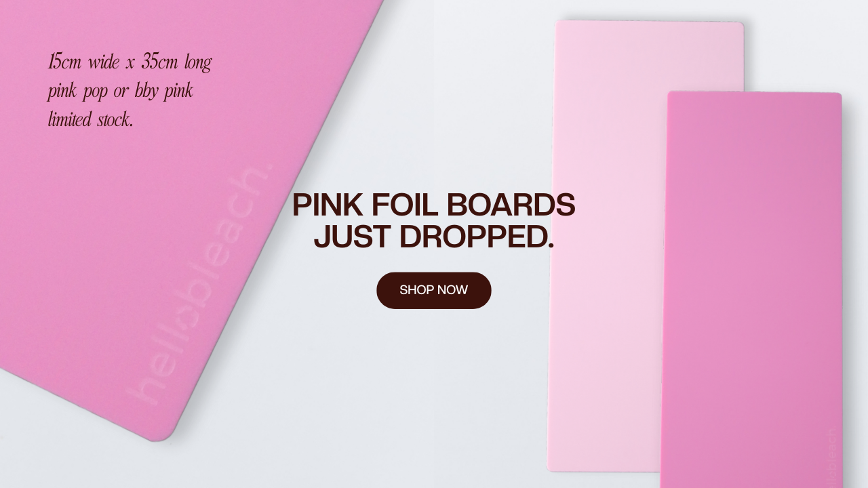Click the pink pop board at right
868x488 pixels.
(753, 291)
